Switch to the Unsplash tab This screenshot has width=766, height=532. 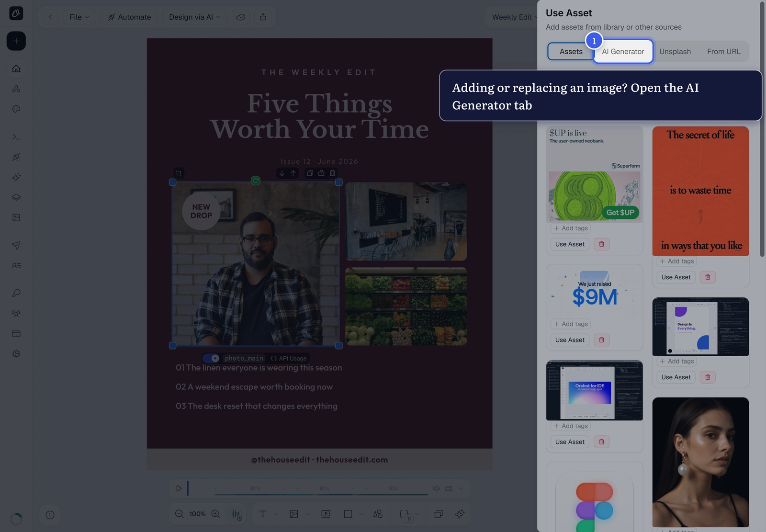tap(675, 52)
